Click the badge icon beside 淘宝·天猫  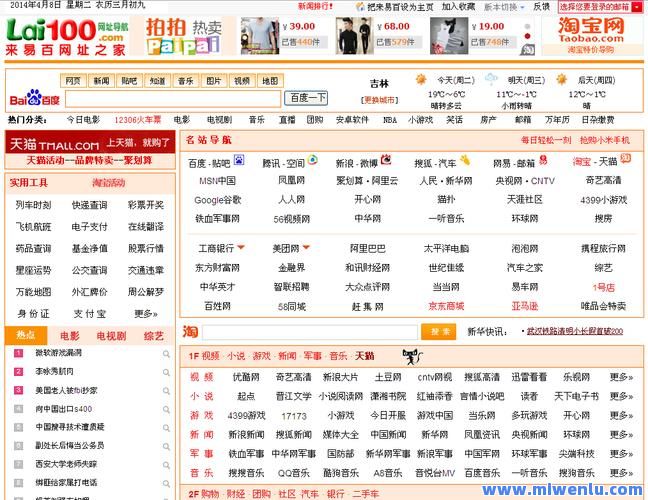pyautogui.click(x=626, y=158)
